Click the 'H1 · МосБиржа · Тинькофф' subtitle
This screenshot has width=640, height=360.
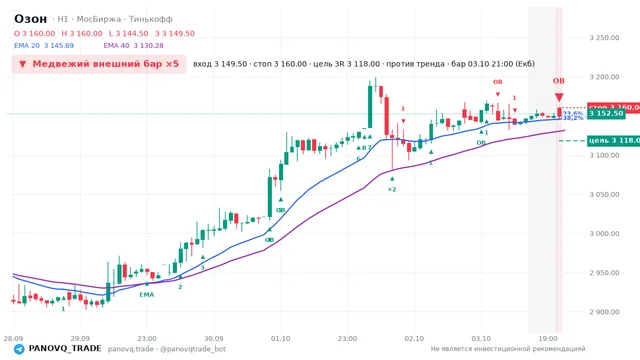pyautogui.click(x=115, y=19)
